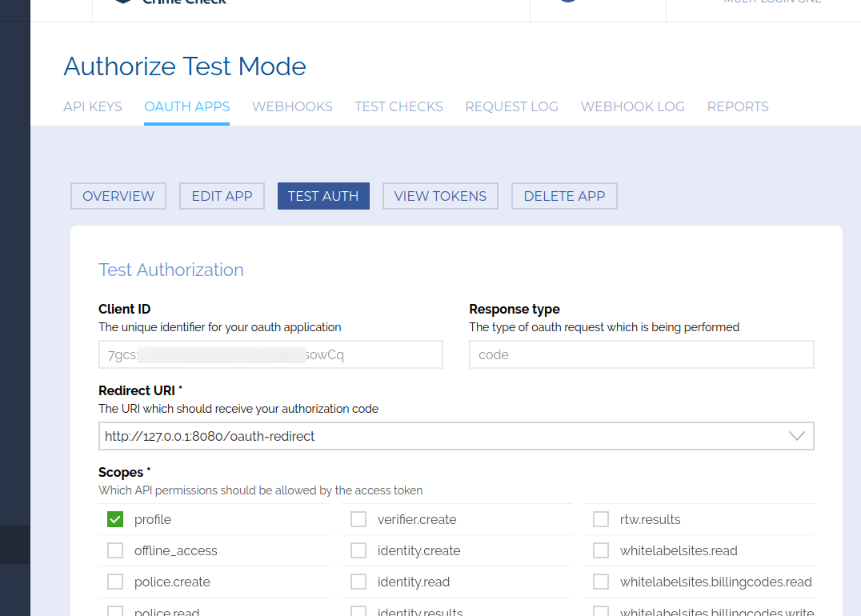This screenshot has width=861, height=616.
Task: Open the Test Checks tab
Action: (x=398, y=106)
